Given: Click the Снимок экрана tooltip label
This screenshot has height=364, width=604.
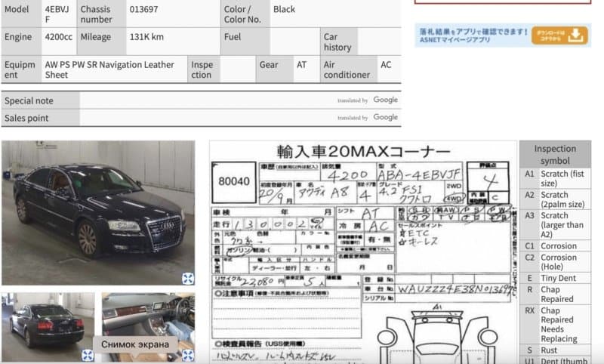Looking at the screenshot, I should [135, 344].
